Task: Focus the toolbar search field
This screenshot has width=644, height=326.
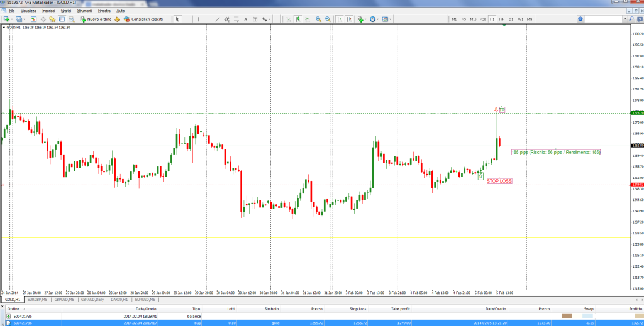Action: click(604, 19)
